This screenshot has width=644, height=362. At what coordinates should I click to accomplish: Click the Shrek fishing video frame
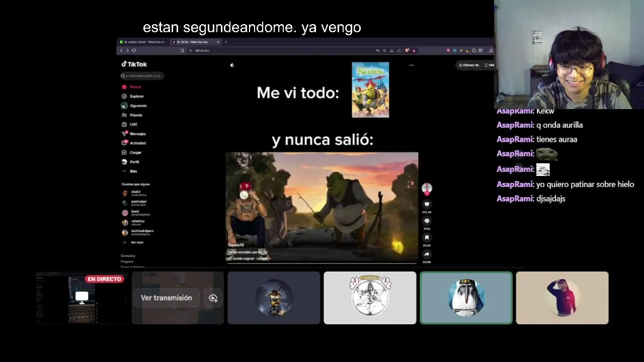click(321, 207)
